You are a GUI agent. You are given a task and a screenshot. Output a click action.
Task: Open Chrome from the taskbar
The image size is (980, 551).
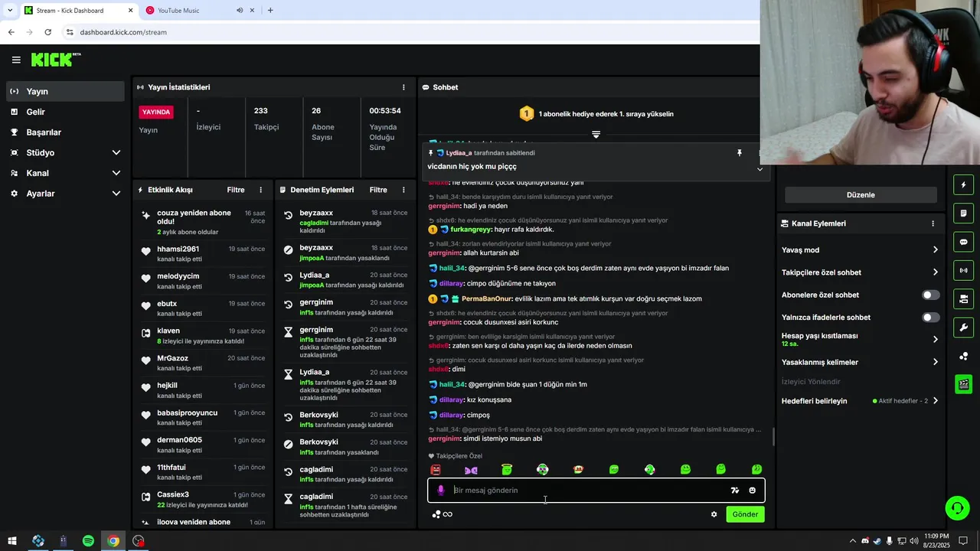[113, 541]
